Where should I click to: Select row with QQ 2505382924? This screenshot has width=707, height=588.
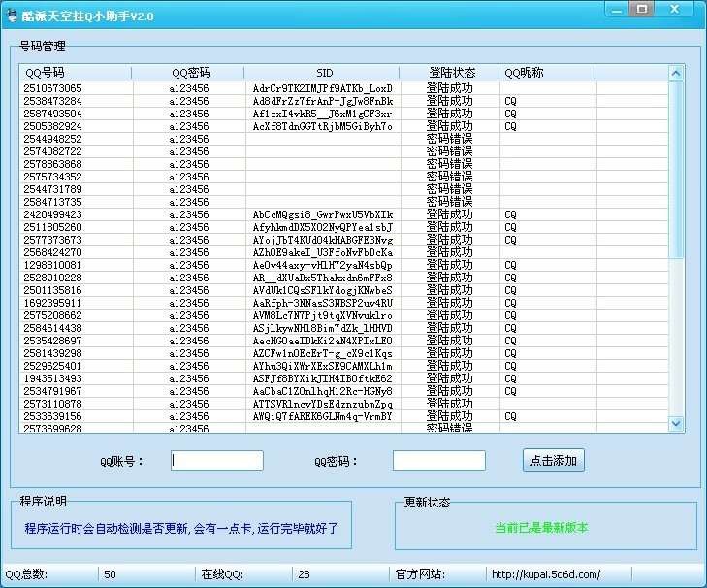(x=344, y=126)
